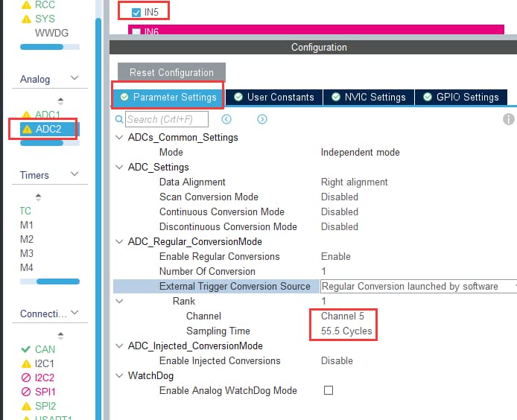Click the green check icon beside CAN
The height and width of the screenshot is (420, 517).
tap(27, 349)
